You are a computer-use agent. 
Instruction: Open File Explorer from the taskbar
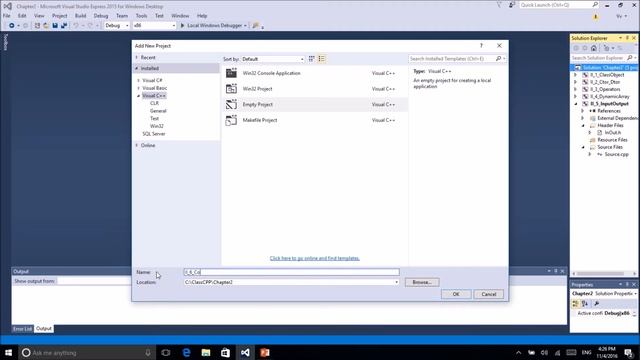point(206,353)
